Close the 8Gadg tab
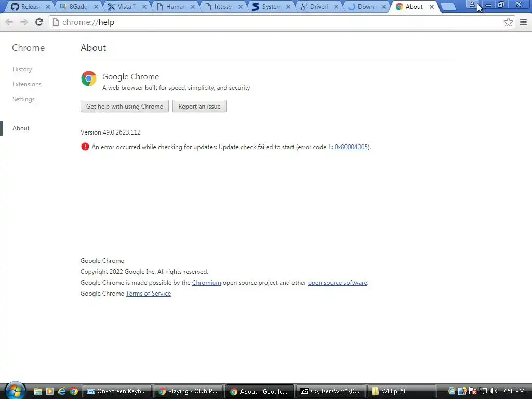Image resolution: width=532 pixels, height=399 pixels. 96,7
